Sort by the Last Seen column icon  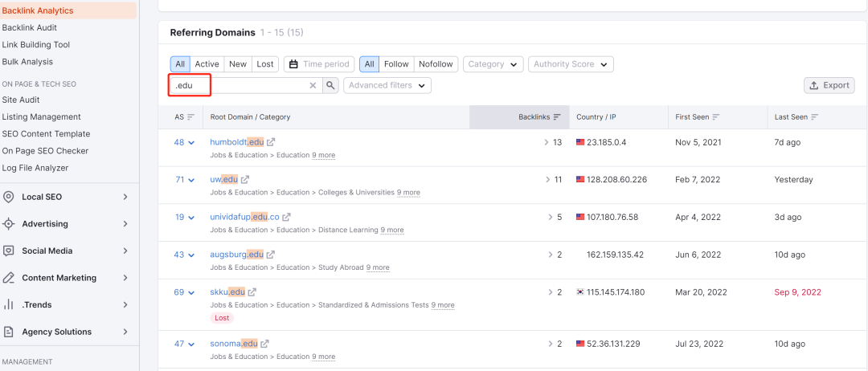[x=814, y=117]
